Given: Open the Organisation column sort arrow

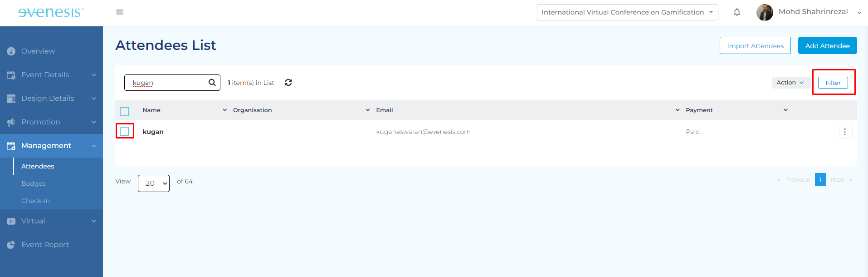Looking at the screenshot, I should click(368, 110).
